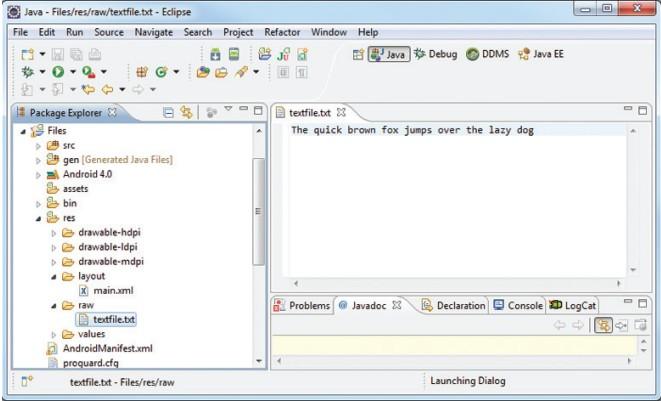Click the New Android JUnit test icon
661x401 pixels.
tap(284, 54)
